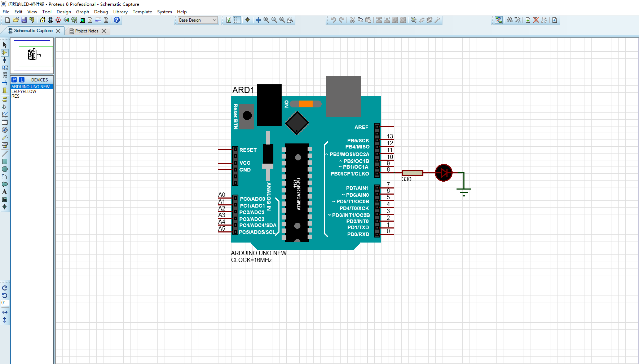Select the Device Pins tool
Viewport: 639px width, 364px height.
(5, 107)
